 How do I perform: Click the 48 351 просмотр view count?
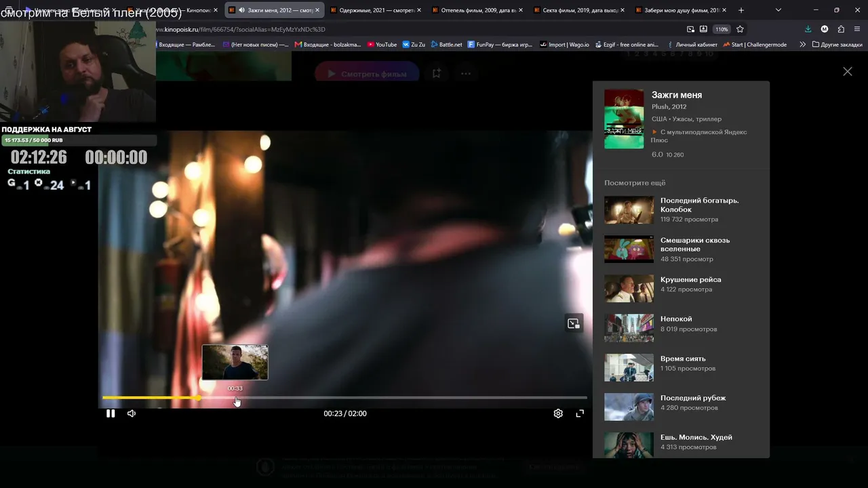pyautogui.click(x=687, y=259)
